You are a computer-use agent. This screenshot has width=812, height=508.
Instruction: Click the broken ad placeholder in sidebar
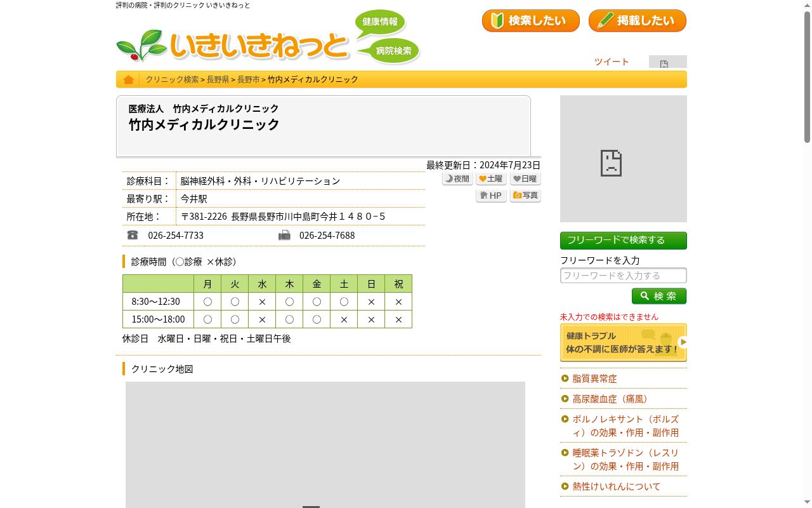(x=624, y=159)
